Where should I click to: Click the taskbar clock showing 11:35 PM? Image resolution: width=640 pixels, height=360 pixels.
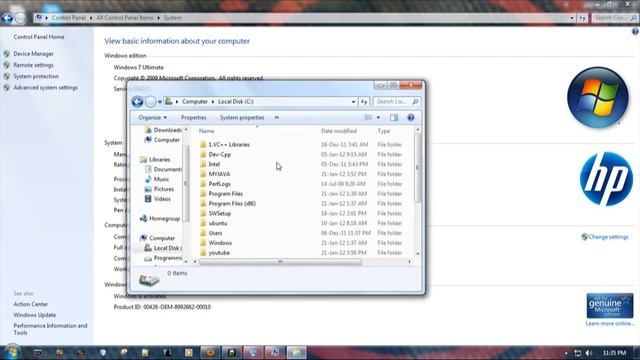click(x=614, y=353)
